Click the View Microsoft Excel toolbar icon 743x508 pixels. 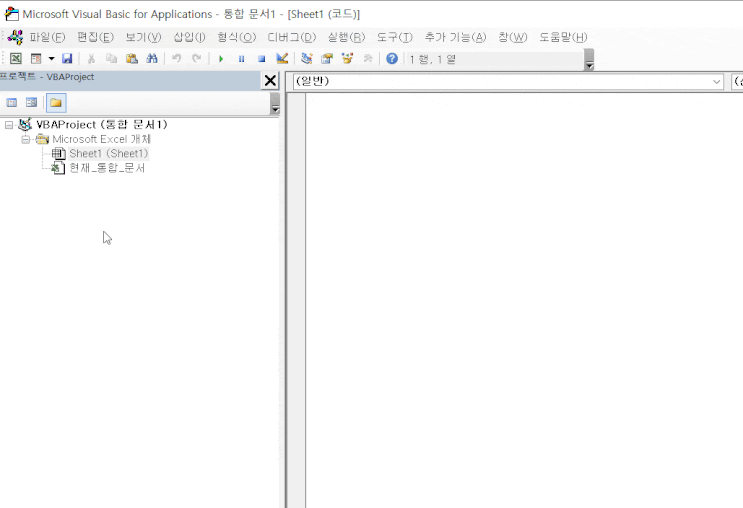pos(16,59)
